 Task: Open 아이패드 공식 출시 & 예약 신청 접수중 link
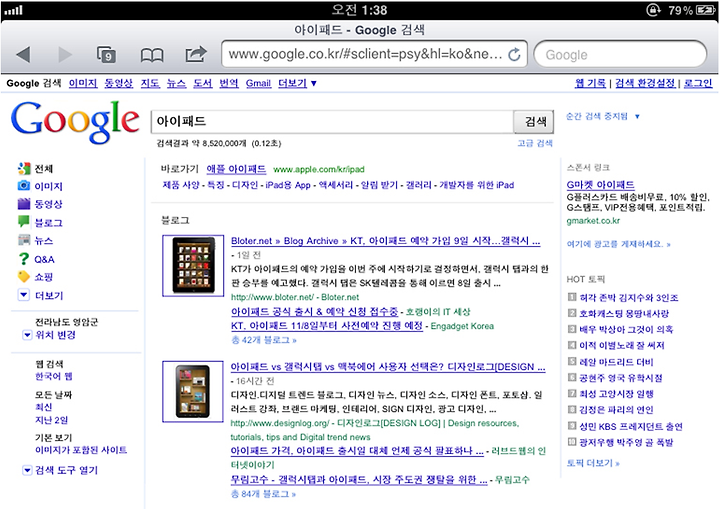point(315,311)
